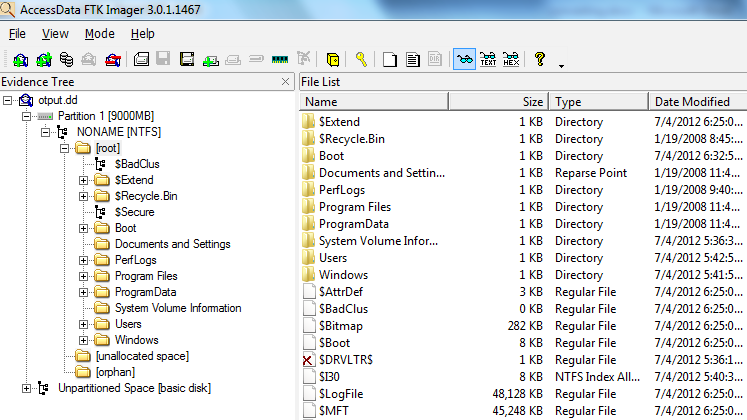Screen dimensions: 747x420
Task: Switch preview to TEXT mode icon
Action: tap(488, 60)
